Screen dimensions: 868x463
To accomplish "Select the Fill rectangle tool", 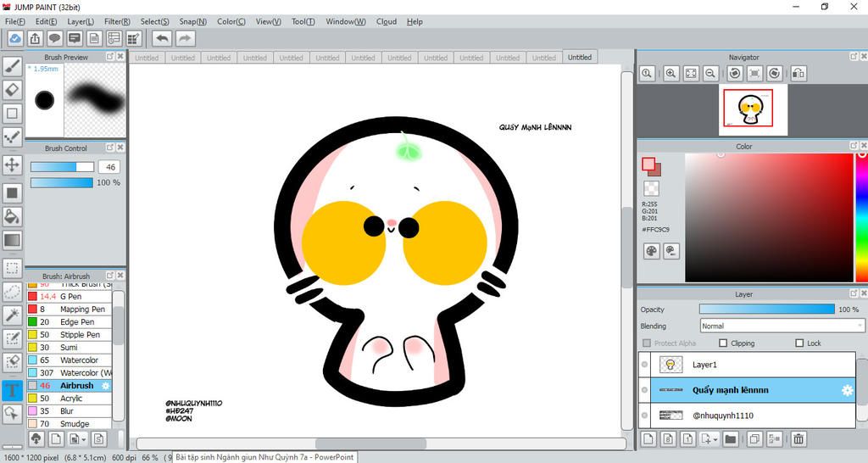I will pos(12,192).
